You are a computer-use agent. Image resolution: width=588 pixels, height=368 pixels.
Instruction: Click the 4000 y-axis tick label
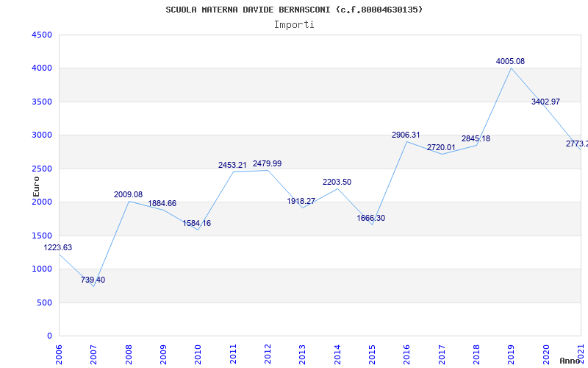coord(43,68)
